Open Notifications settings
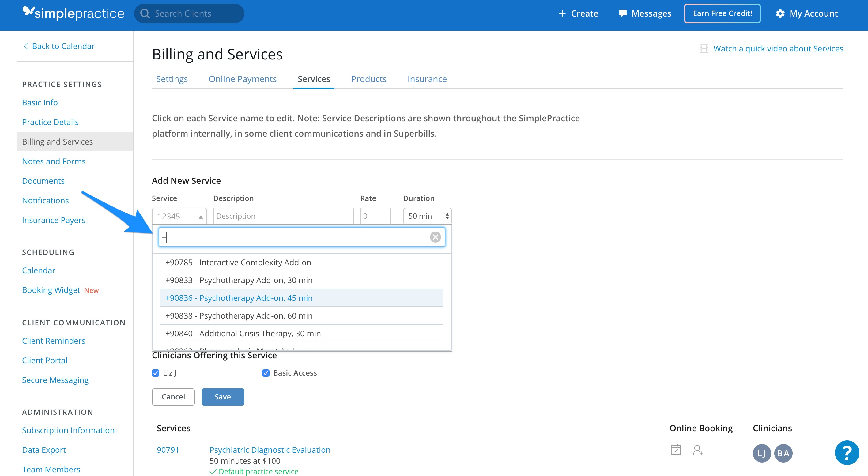Image resolution: width=868 pixels, height=476 pixels. tap(46, 200)
